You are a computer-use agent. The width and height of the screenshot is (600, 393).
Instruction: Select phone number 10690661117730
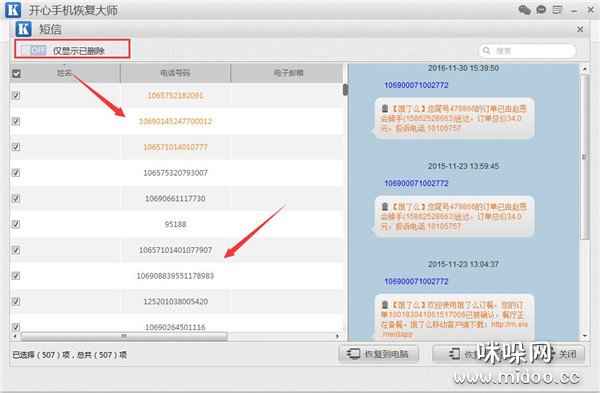point(175,198)
